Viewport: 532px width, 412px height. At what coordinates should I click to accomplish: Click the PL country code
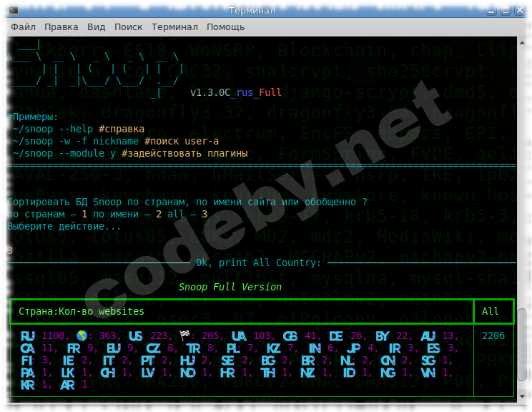coord(233,348)
